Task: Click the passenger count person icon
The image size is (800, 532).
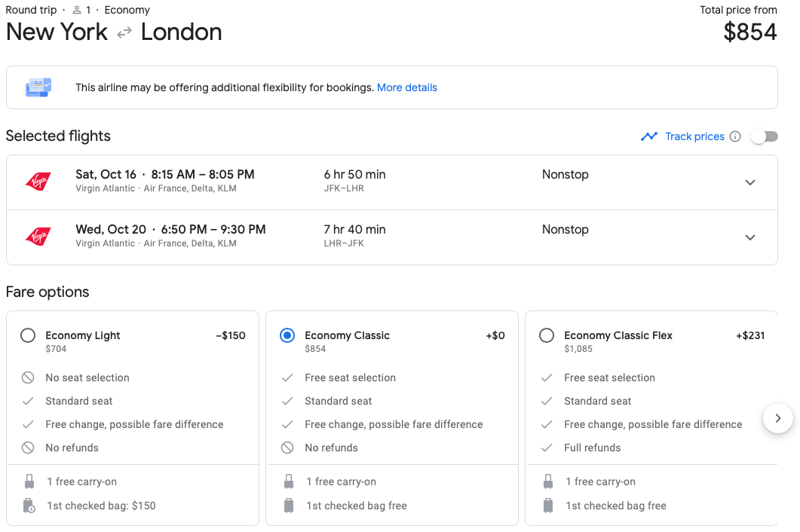Action: (x=76, y=10)
